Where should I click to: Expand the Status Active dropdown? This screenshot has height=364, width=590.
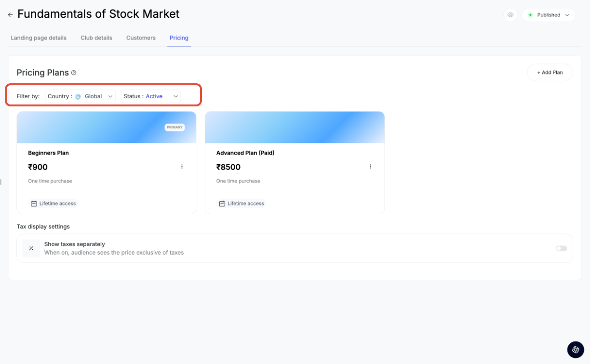click(151, 96)
